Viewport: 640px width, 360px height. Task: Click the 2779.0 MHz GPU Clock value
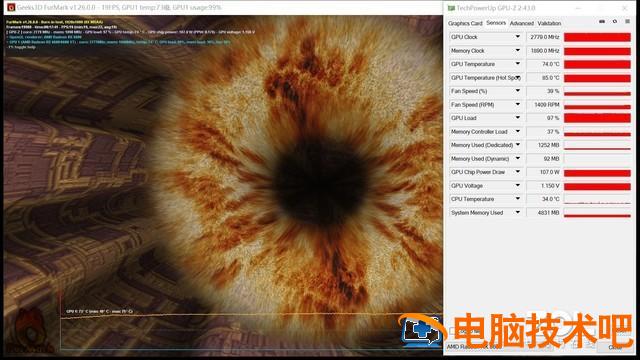point(544,37)
